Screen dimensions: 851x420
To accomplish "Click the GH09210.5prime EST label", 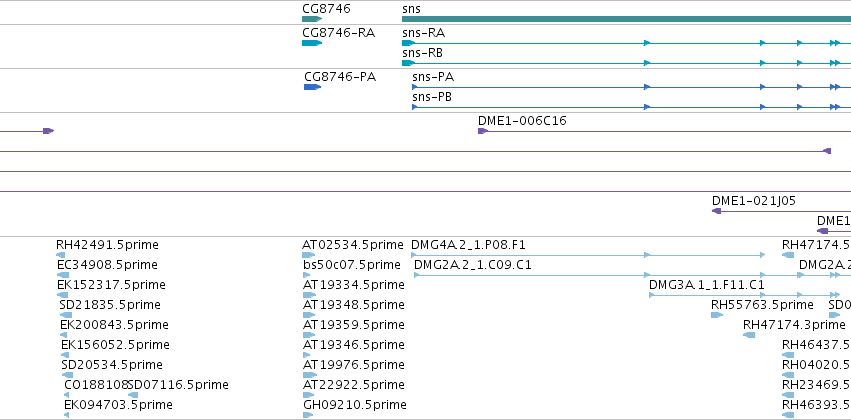I will pyautogui.click(x=355, y=405).
